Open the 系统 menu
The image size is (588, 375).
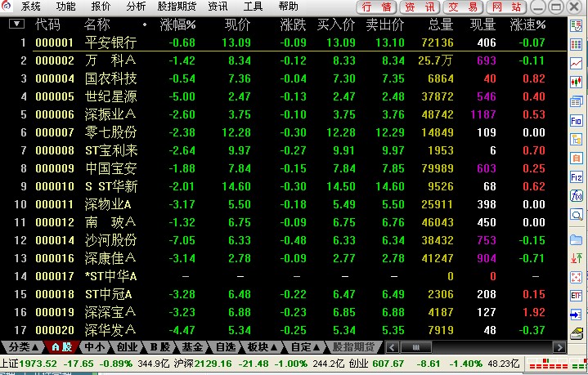pyautogui.click(x=31, y=7)
